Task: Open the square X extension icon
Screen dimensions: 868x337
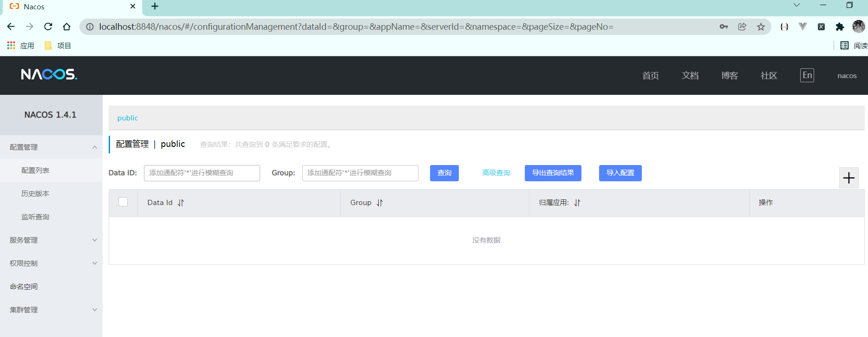Action: click(821, 26)
